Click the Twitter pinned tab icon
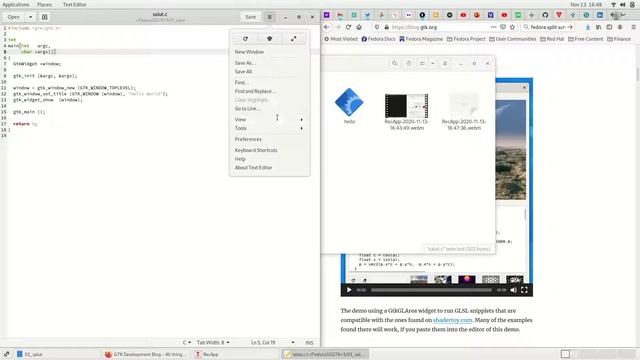 367,15
